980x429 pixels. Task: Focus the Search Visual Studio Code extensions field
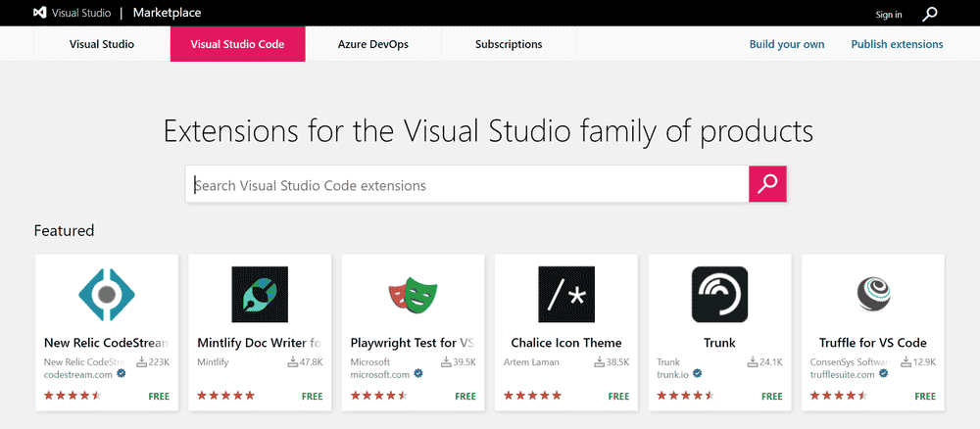[x=466, y=183]
